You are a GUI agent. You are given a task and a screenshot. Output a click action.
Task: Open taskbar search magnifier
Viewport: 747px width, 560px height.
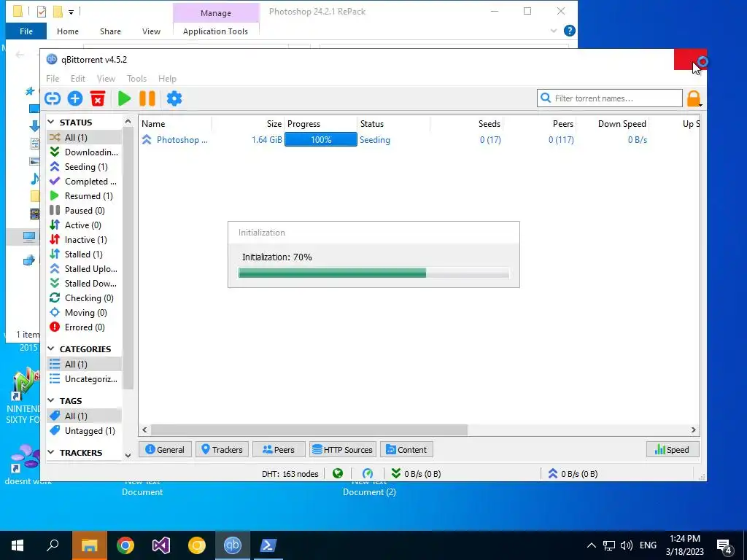(x=53, y=545)
